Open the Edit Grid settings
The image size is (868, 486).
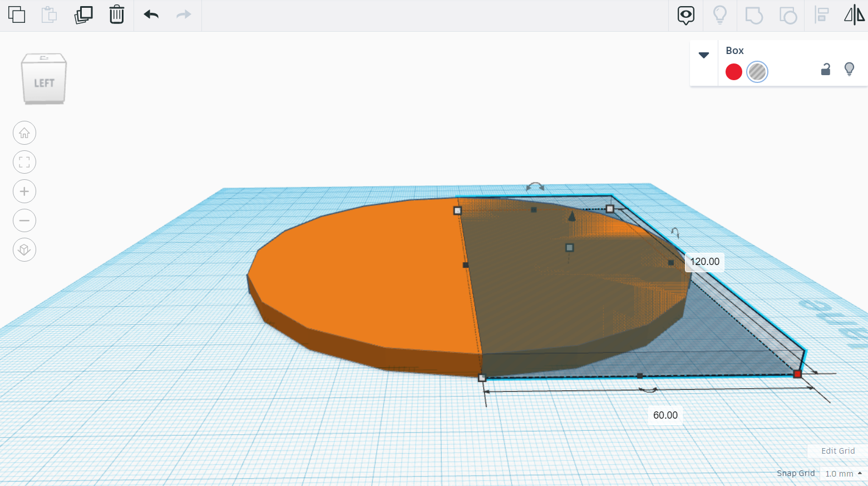(x=838, y=451)
